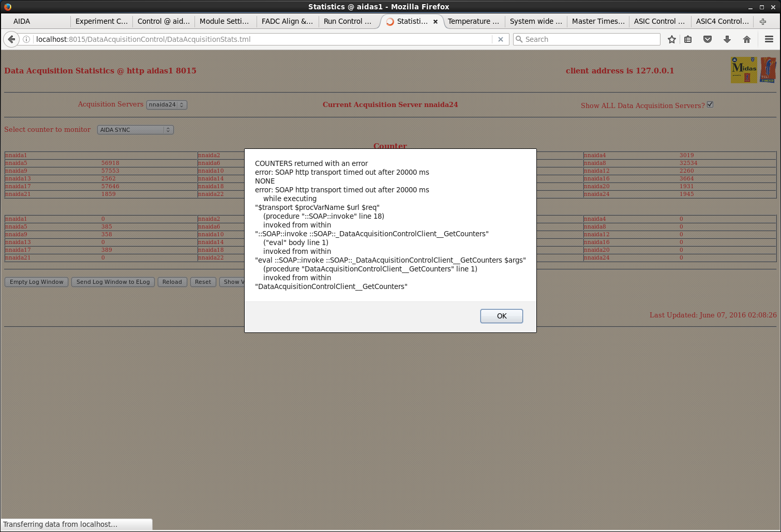Click Send Log Window to ELog
The width and height of the screenshot is (781, 532).
pyautogui.click(x=113, y=282)
